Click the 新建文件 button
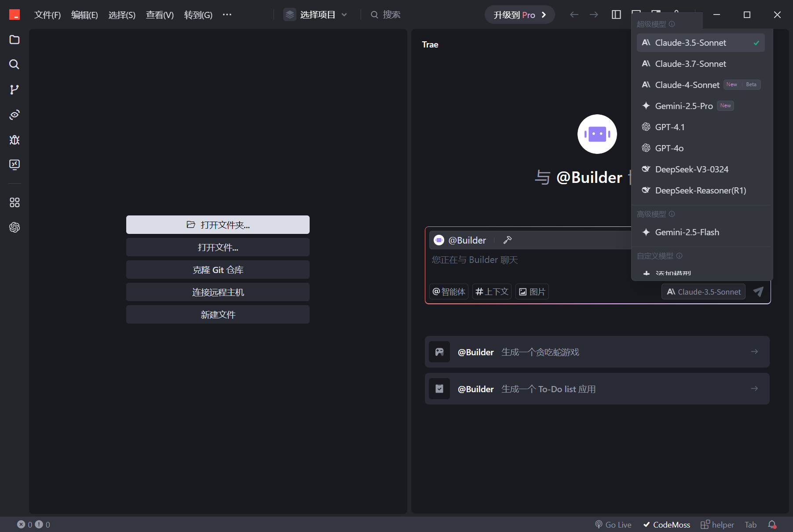793x532 pixels. [218, 314]
